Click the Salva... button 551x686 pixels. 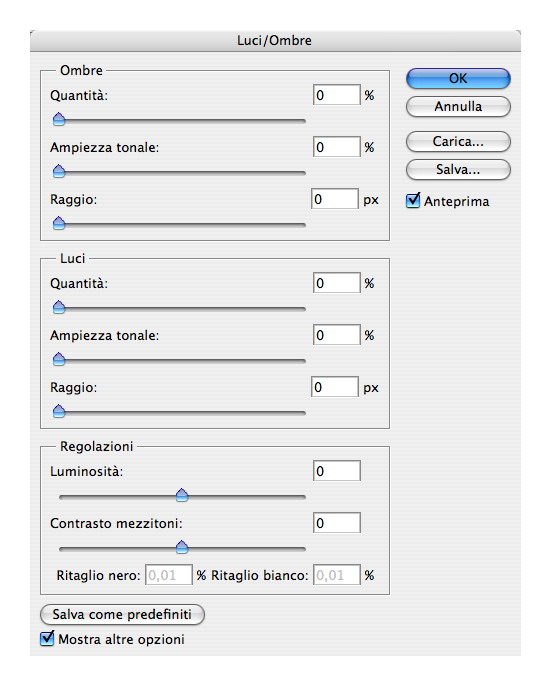coord(458,169)
